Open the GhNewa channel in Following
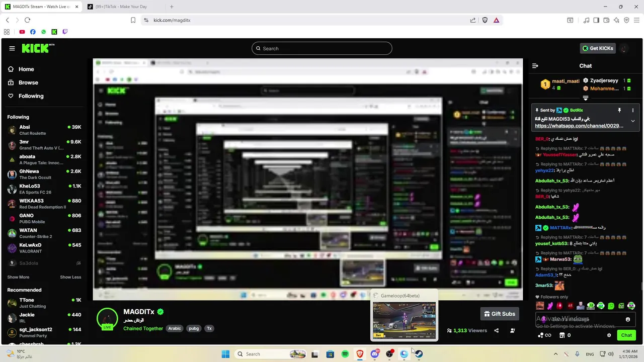Screen dimensions: 644x362 [x=44, y=174]
